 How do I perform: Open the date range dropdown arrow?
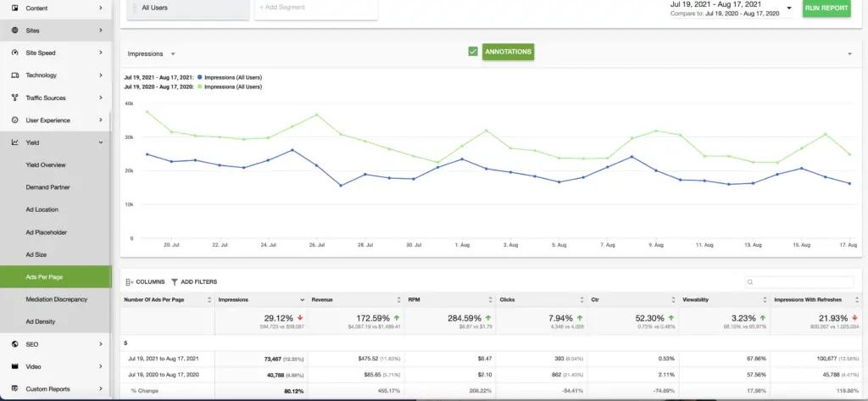(x=789, y=8)
